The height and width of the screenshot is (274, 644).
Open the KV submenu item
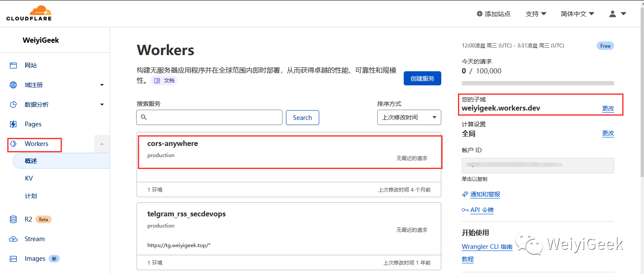pyautogui.click(x=29, y=178)
